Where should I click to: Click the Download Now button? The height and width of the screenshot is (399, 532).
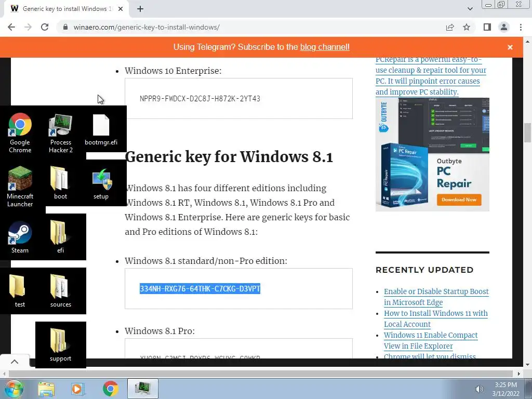[459, 199]
